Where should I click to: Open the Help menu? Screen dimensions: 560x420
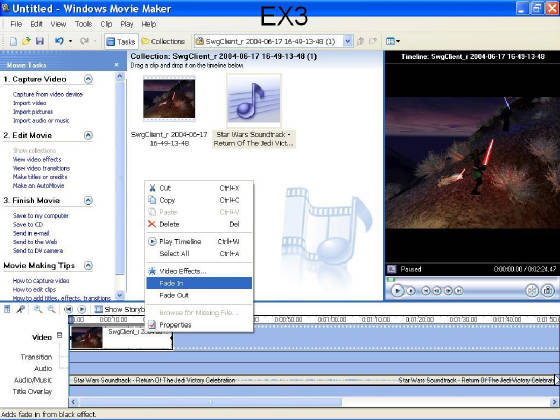pos(149,24)
